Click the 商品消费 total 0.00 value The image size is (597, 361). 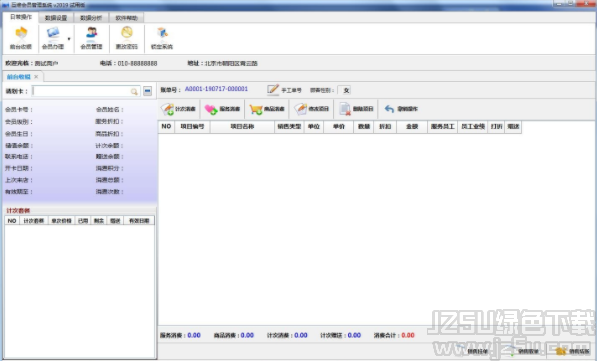247,335
